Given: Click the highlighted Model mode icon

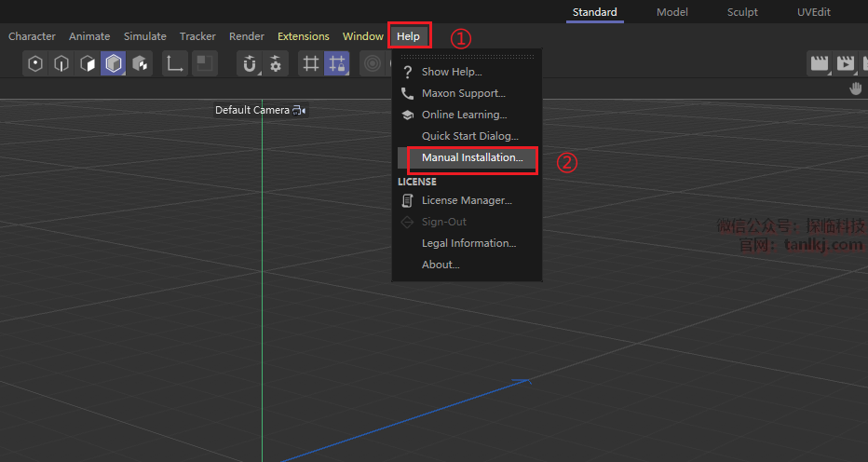Looking at the screenshot, I should click(x=114, y=64).
